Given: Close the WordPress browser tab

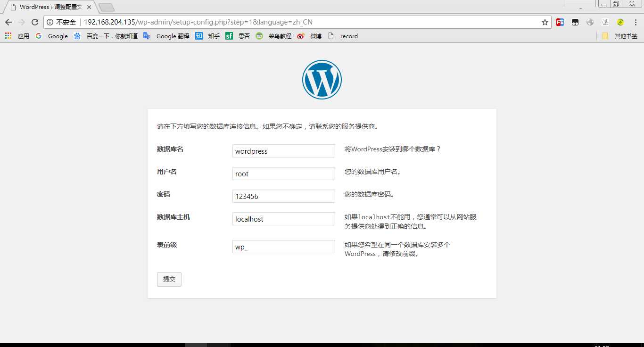Looking at the screenshot, I should [89, 7].
